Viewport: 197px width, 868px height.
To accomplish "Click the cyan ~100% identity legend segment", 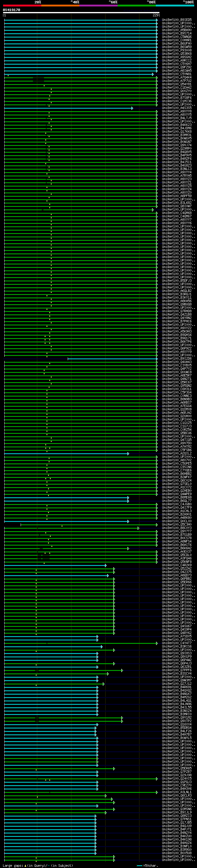I will pos(175,6).
